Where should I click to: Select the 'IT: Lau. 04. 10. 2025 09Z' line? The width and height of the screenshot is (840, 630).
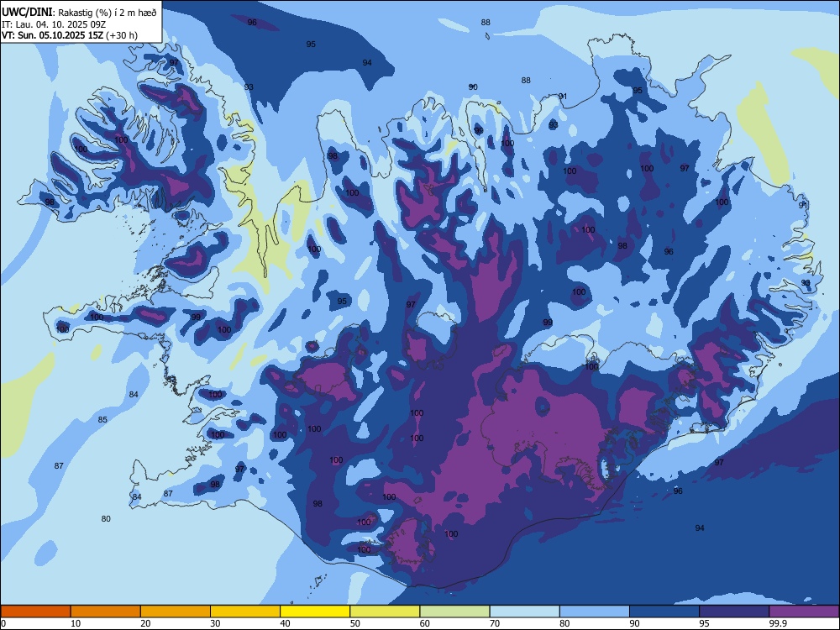click(54, 24)
